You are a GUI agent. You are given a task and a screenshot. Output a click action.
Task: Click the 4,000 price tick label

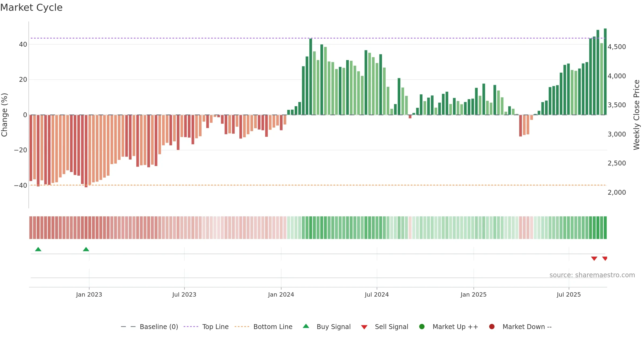tap(617, 76)
